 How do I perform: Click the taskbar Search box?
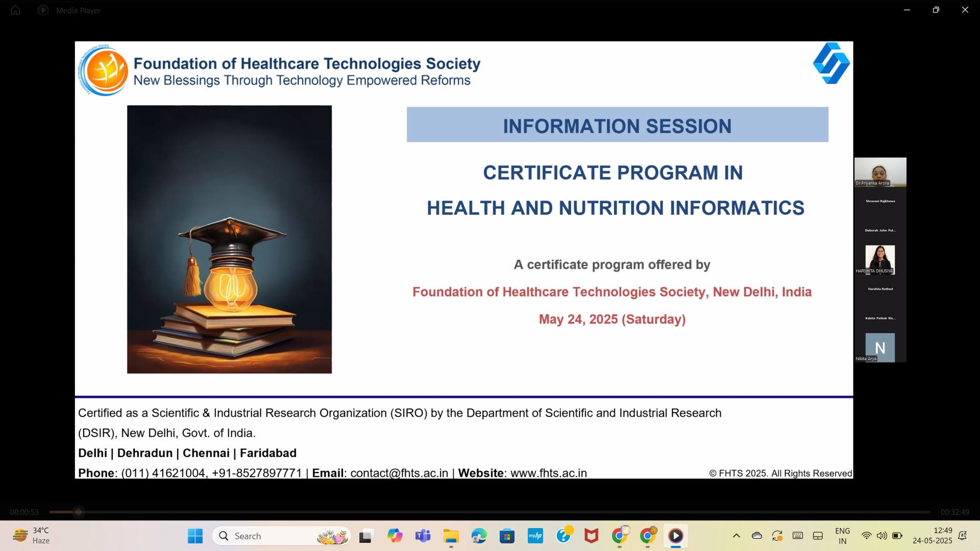tap(281, 536)
